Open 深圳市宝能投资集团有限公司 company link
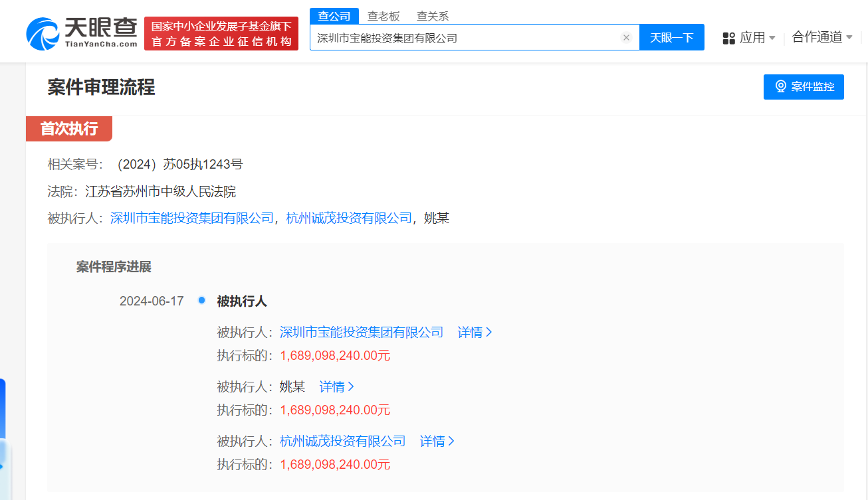The width and height of the screenshot is (868, 500). pyautogui.click(x=191, y=218)
